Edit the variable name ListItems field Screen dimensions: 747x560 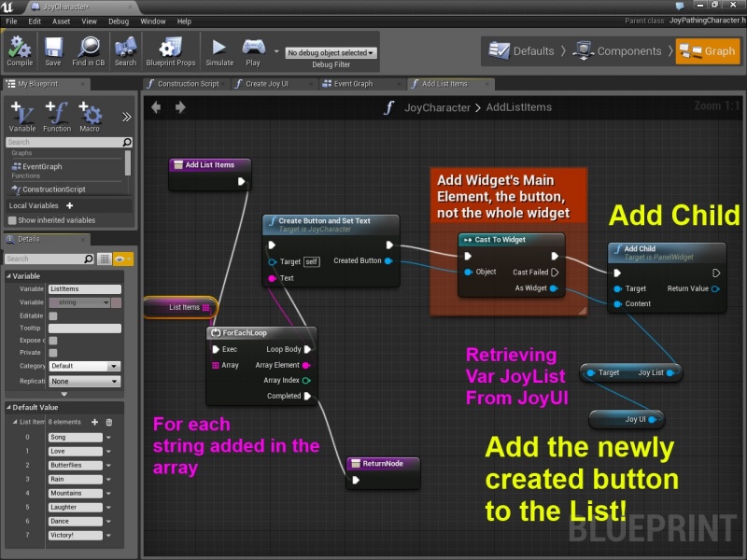(85, 289)
